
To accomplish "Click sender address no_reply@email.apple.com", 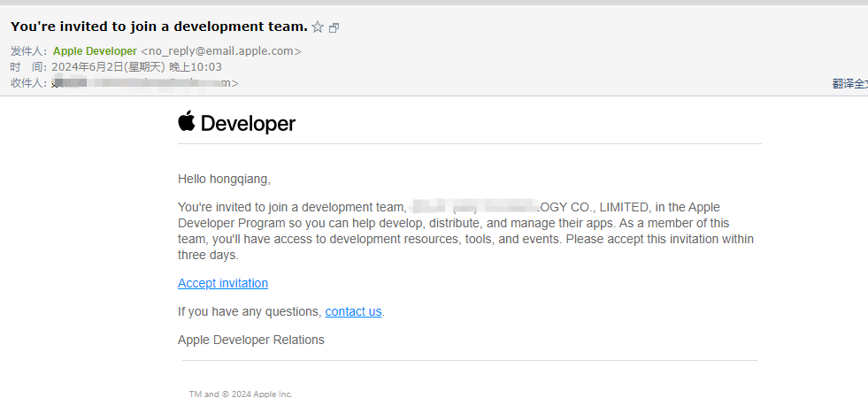I will coord(221,51).
